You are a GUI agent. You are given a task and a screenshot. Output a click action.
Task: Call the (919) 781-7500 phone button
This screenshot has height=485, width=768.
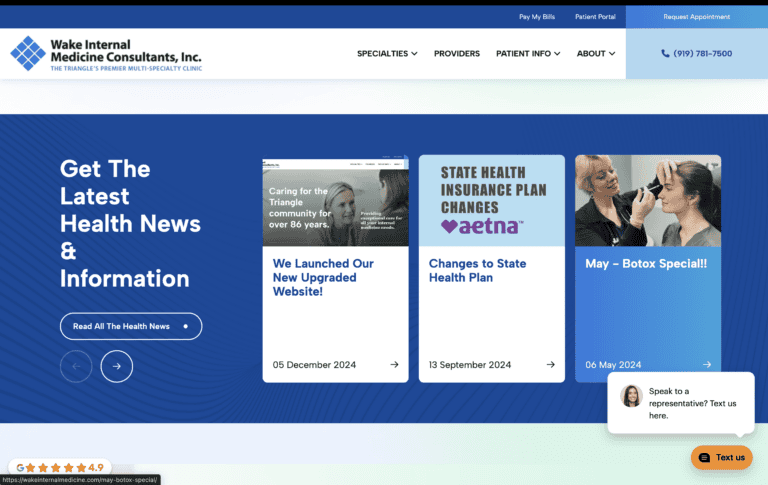tap(696, 54)
